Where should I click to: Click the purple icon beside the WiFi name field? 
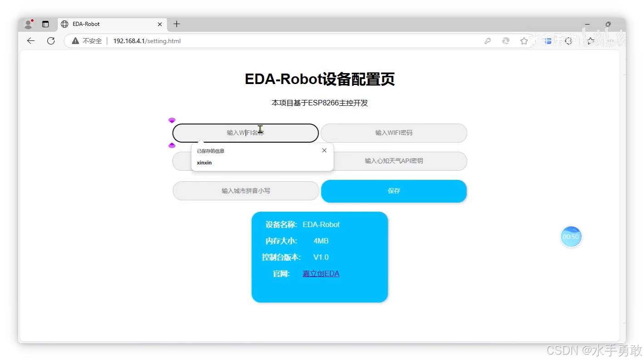point(172,120)
